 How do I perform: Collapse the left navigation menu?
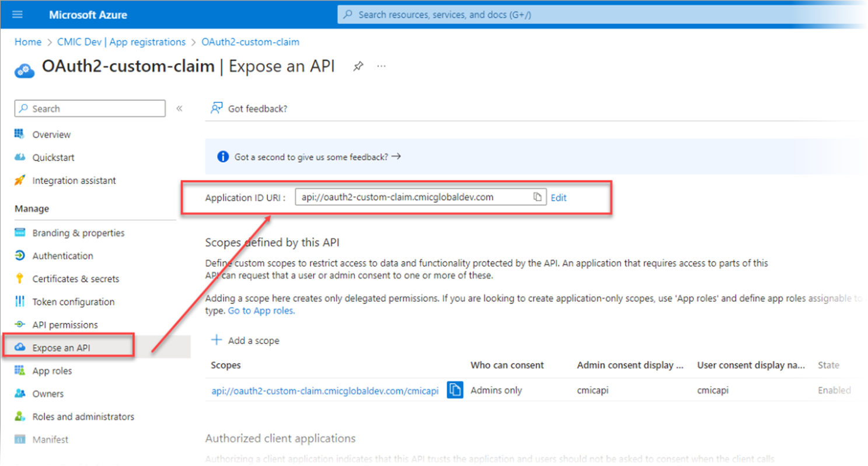tap(179, 109)
